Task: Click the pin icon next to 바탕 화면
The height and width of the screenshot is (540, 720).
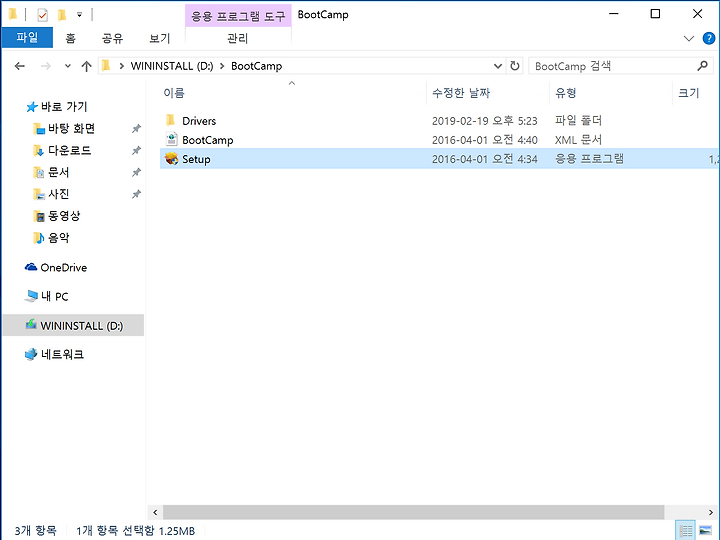Action: tap(136, 129)
